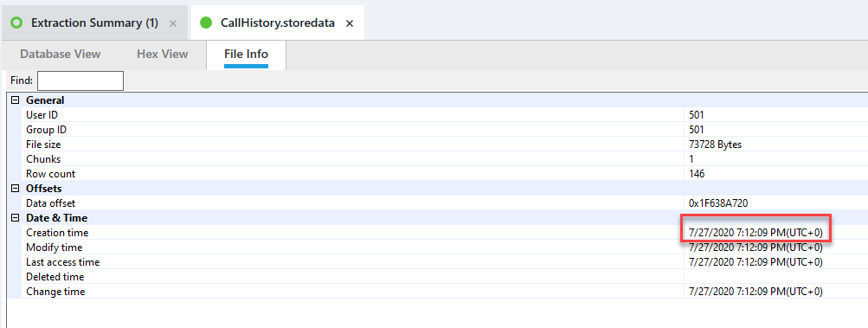Click the green ring icon on Extraction Summary tab
This screenshot has height=328, width=868.
click(x=16, y=23)
